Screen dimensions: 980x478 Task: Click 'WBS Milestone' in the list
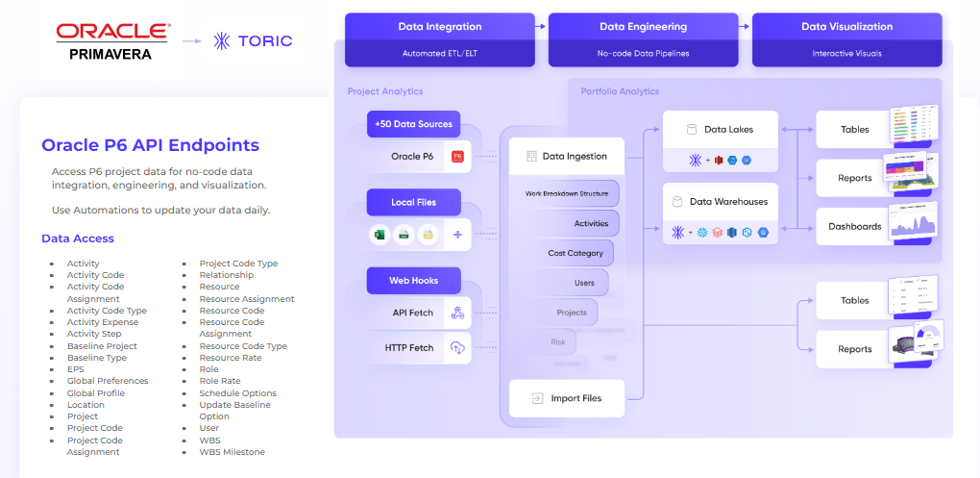(232, 452)
